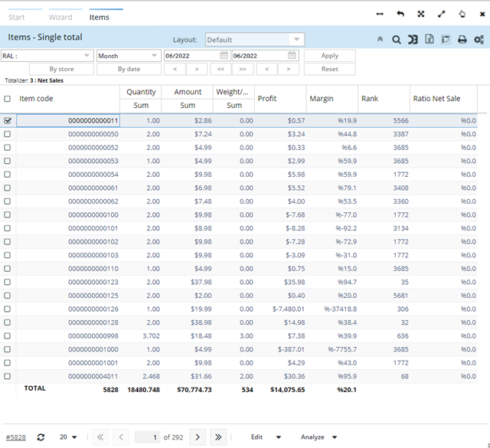Click the undo back arrow icon

click(400, 14)
